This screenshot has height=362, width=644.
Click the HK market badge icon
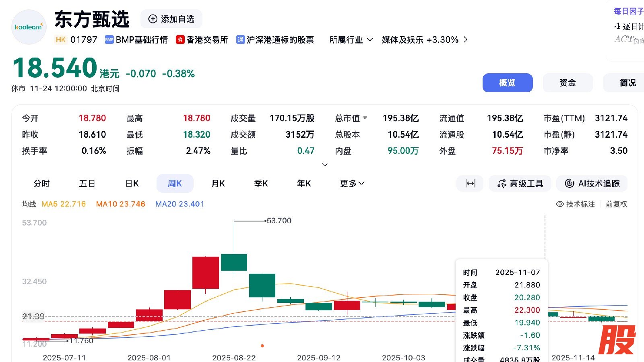[x=61, y=39]
